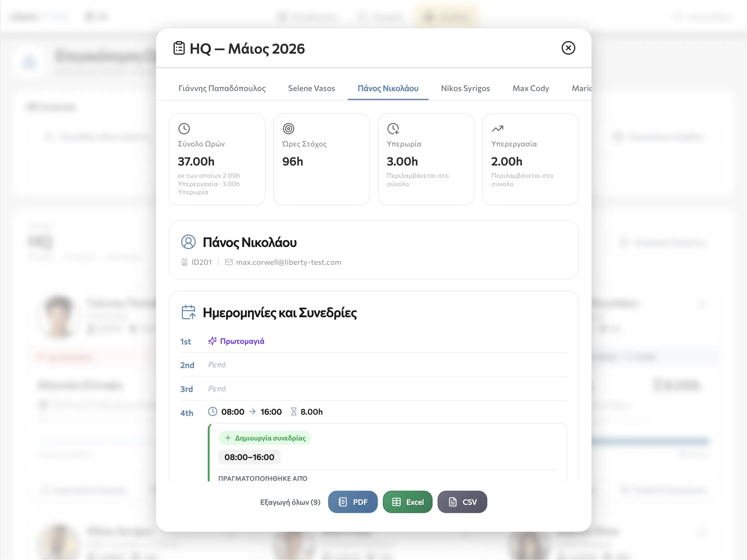Click the 08:00 start time on 4th

tap(233, 412)
